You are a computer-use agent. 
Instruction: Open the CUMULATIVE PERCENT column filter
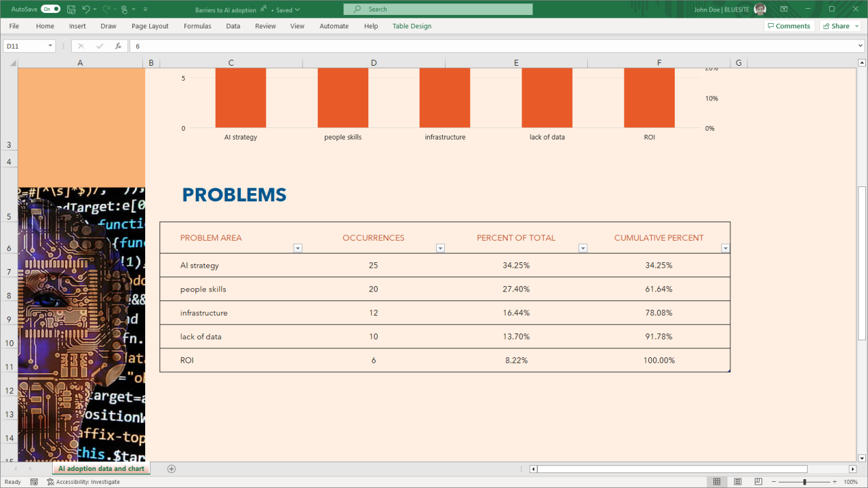click(x=725, y=248)
